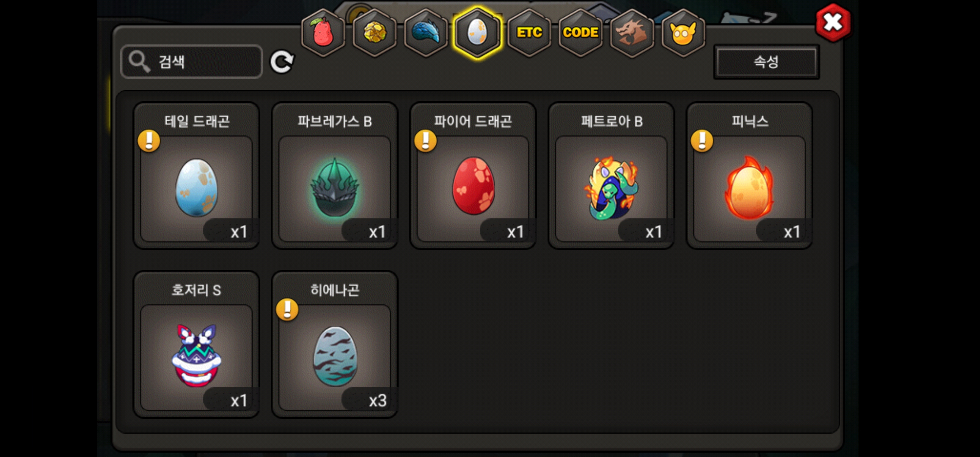Pick the 페트로아 B egg

click(611, 176)
